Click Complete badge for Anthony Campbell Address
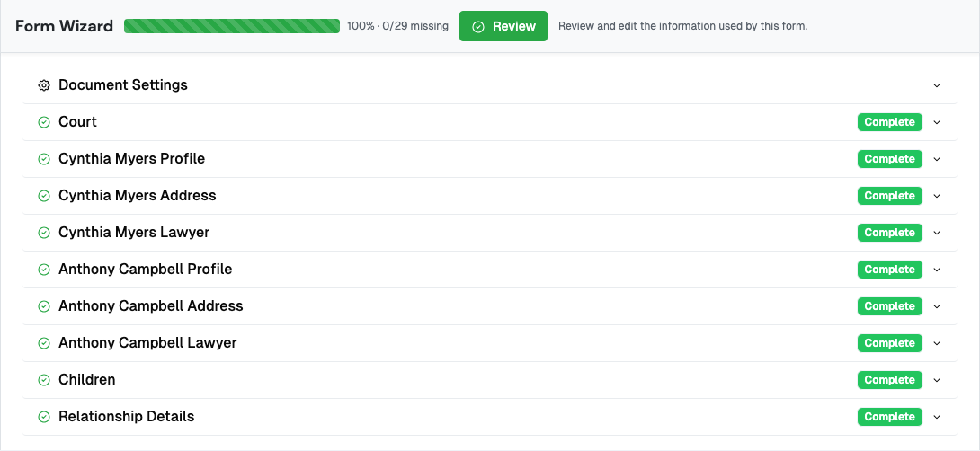Screen dimensions: 980x451 (889, 306)
